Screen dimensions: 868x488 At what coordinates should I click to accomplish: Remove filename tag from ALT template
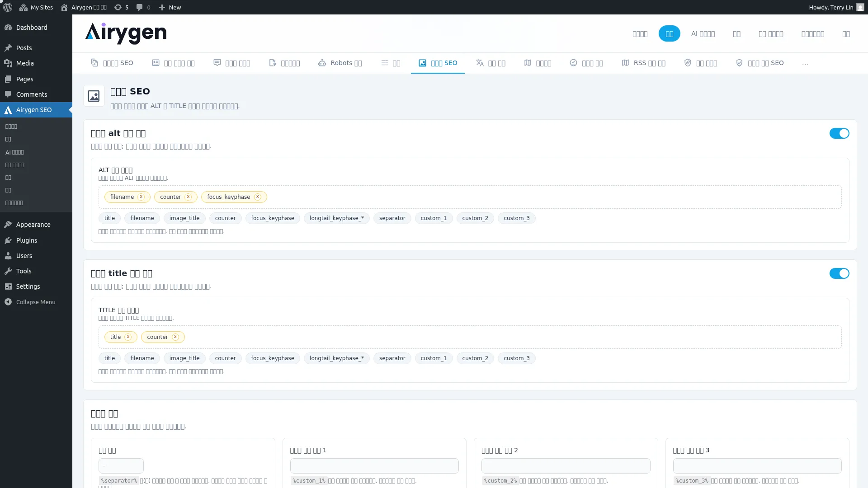click(x=141, y=197)
